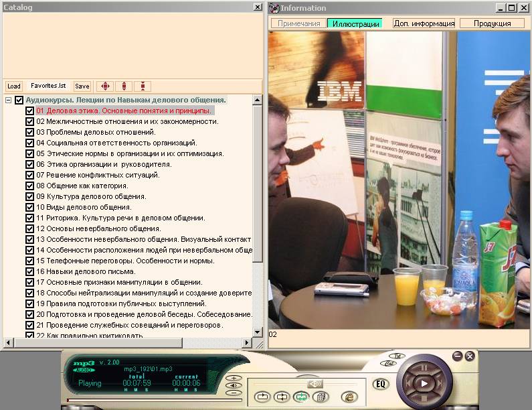
Task: Open the Internet Explorer web link icon
Action: (x=349, y=397)
